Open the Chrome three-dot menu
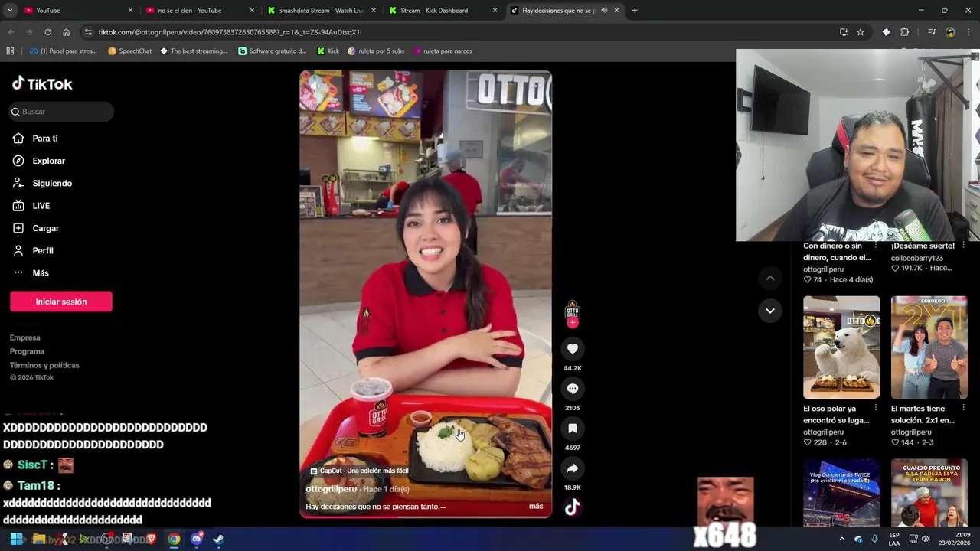980x551 pixels. [x=969, y=32]
